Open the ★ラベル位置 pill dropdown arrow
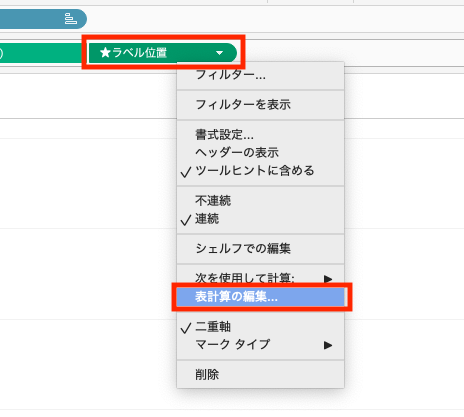The image size is (464, 417). pos(219,53)
